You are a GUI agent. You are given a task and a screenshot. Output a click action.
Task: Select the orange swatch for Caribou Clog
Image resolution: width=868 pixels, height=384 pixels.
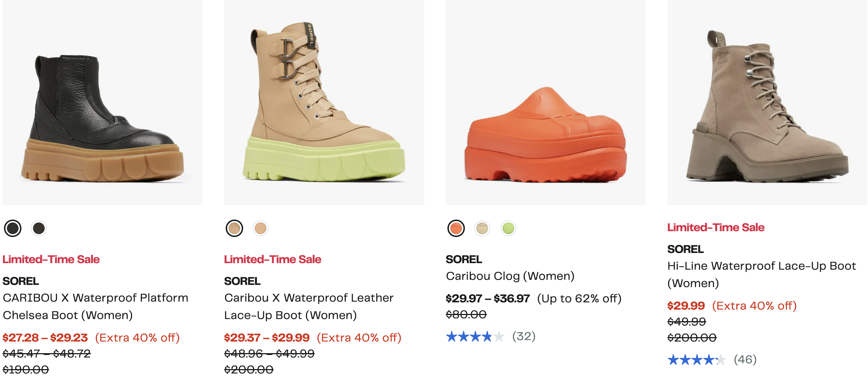tap(456, 228)
